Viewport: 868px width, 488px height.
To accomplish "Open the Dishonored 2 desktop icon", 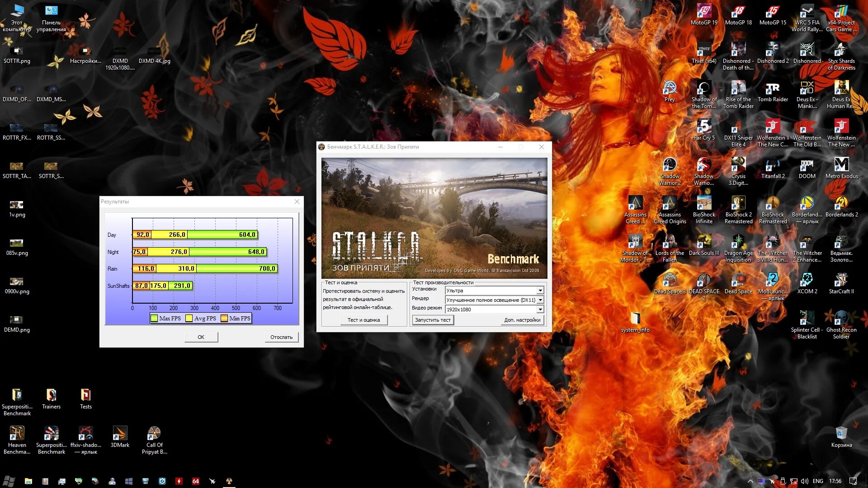I will pos(773,53).
